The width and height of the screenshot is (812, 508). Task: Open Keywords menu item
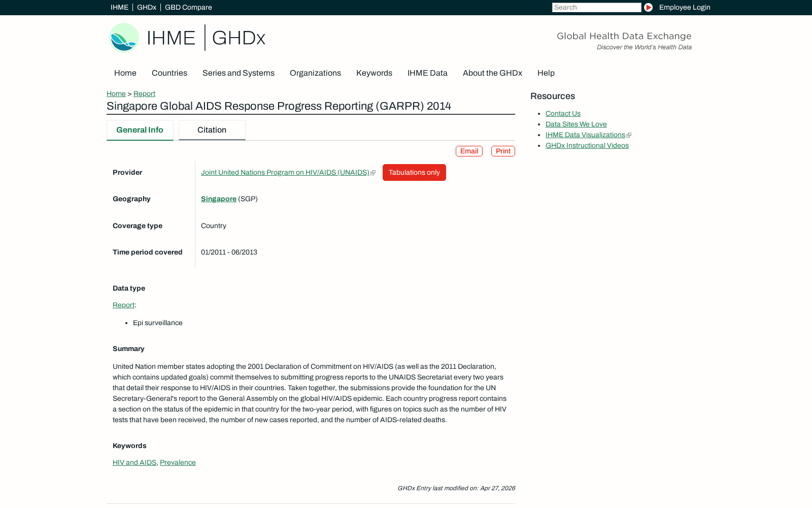374,73
